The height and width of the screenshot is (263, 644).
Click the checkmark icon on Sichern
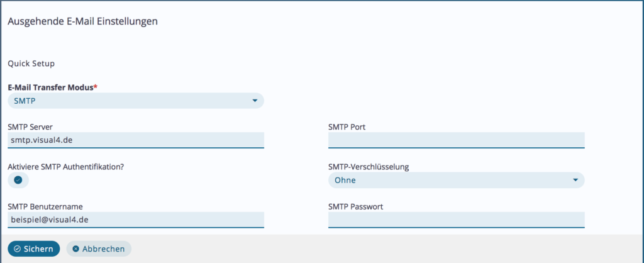17,249
